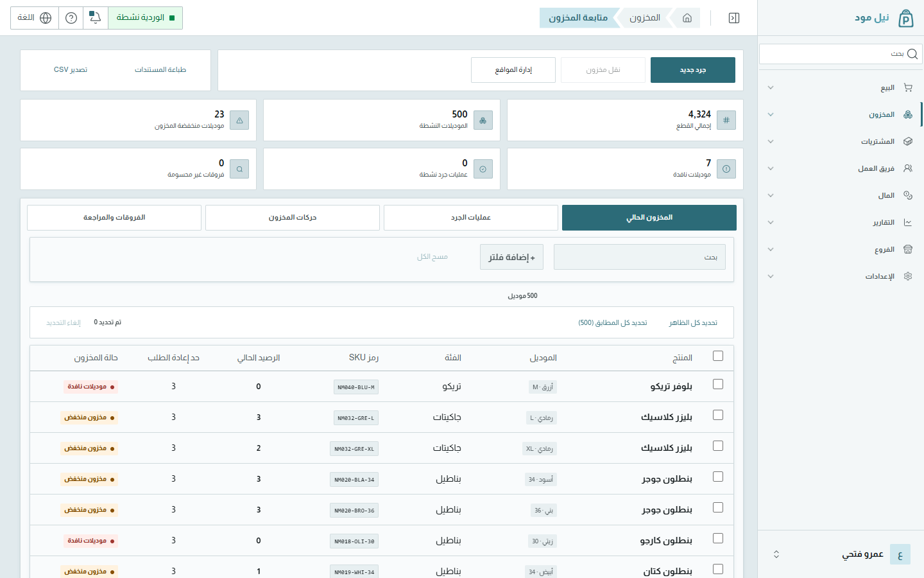Viewport: 924px width, 578px height.
Task: Toggle the sidebar panel icon
Action: tap(734, 18)
